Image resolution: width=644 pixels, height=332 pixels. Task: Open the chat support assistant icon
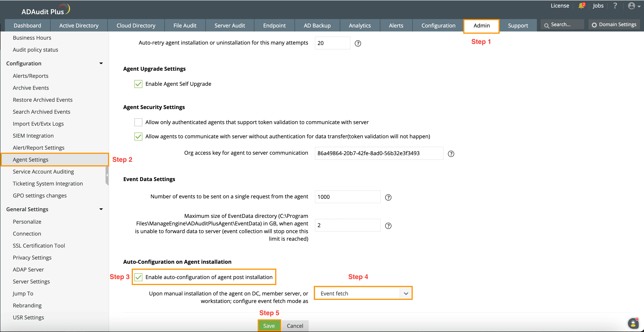click(633, 324)
